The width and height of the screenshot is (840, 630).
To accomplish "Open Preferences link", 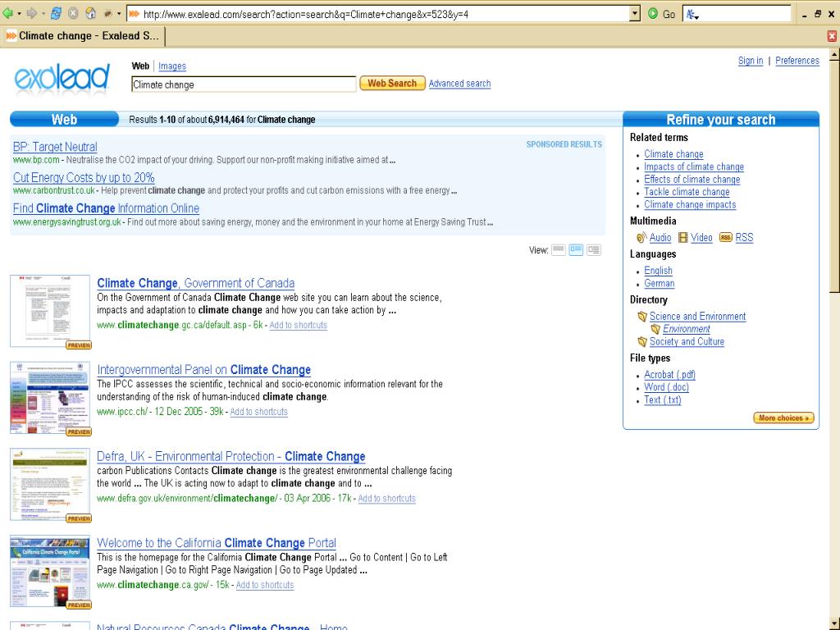I will tap(797, 61).
